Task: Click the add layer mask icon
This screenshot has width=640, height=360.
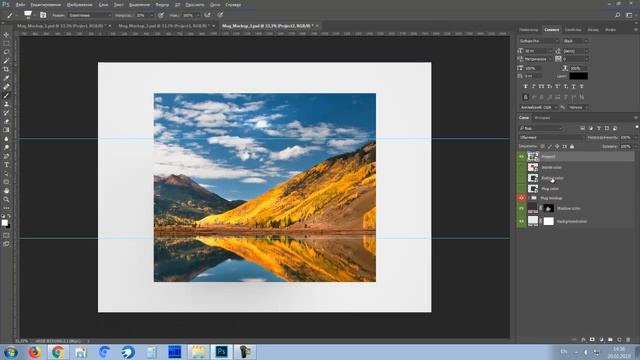Action: 592,340
